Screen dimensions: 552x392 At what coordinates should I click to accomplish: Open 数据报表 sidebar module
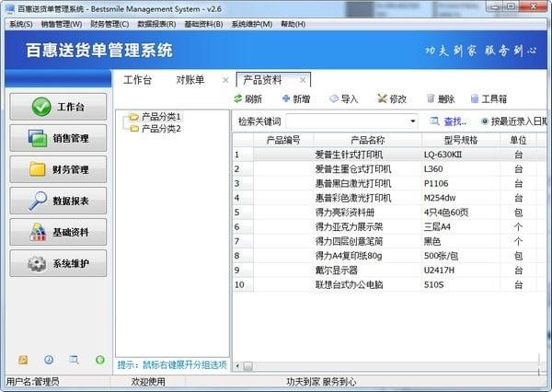(58, 201)
